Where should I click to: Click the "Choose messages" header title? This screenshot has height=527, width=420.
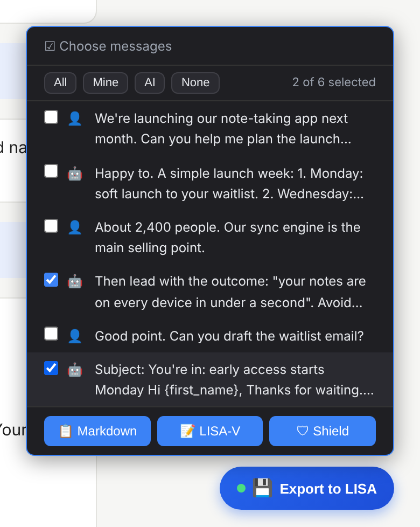click(x=115, y=46)
